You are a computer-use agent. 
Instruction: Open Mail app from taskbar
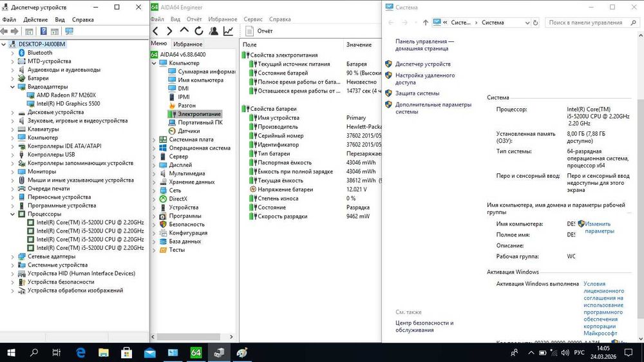click(150, 352)
